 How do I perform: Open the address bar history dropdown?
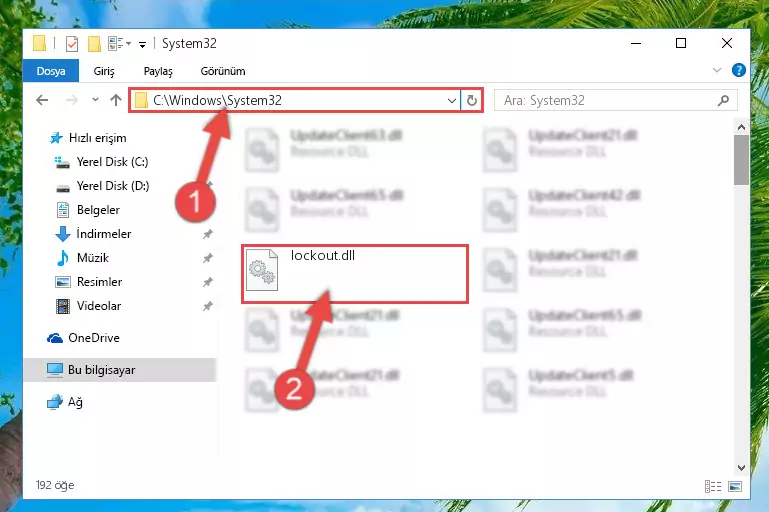tap(452, 101)
